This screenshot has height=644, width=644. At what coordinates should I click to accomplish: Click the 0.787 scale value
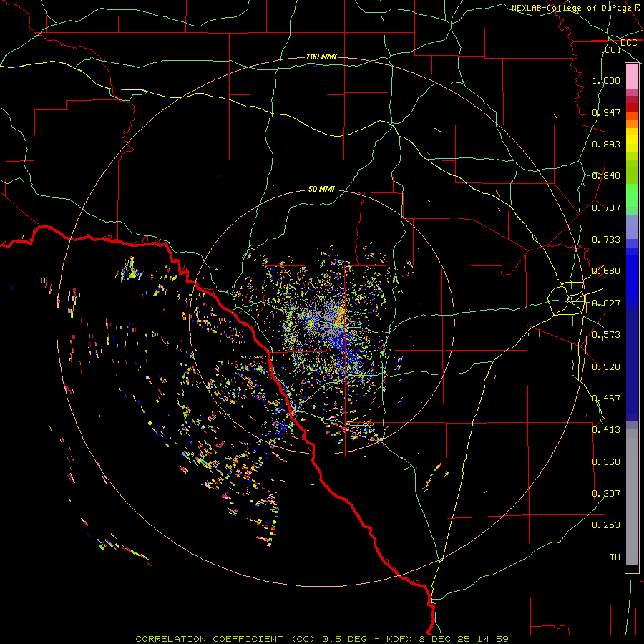(606, 208)
